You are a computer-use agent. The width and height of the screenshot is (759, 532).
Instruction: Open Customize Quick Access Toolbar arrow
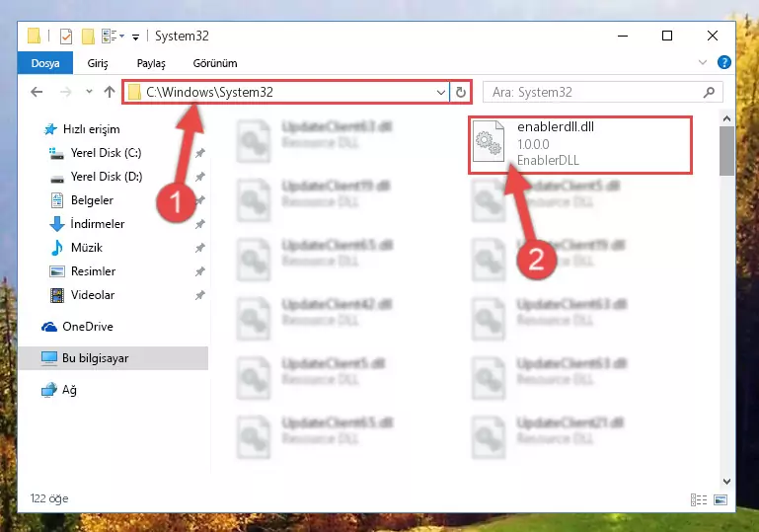point(136,37)
